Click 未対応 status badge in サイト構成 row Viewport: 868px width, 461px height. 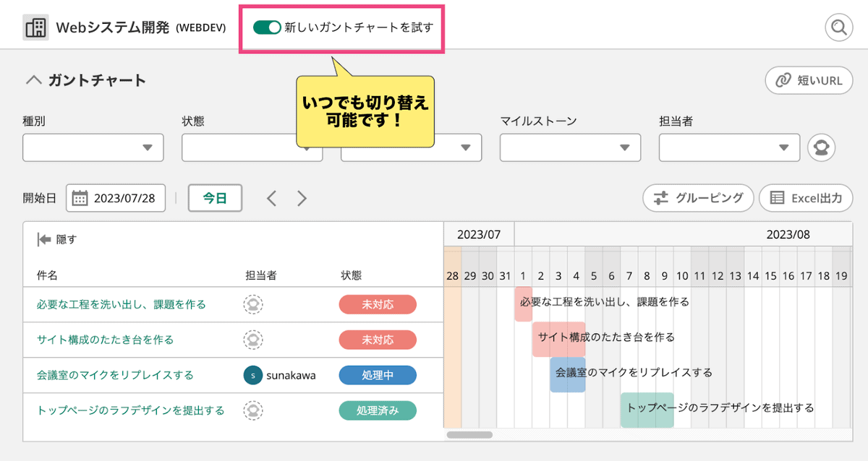(x=378, y=340)
